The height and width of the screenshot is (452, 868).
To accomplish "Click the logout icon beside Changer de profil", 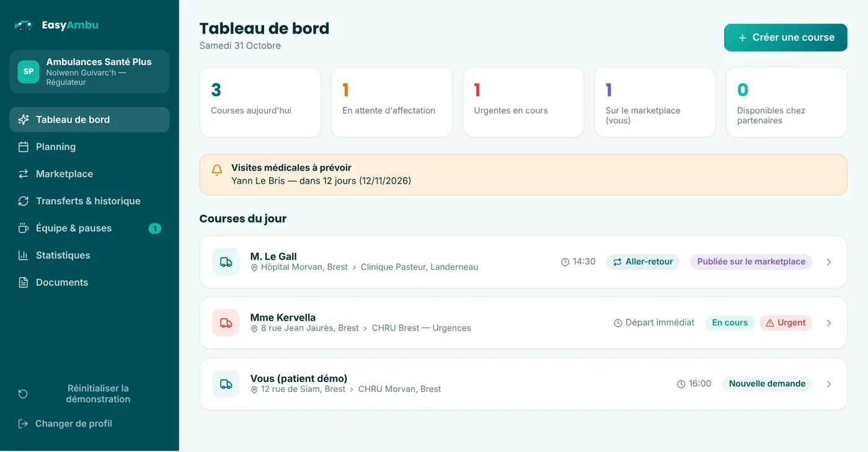I will point(23,423).
